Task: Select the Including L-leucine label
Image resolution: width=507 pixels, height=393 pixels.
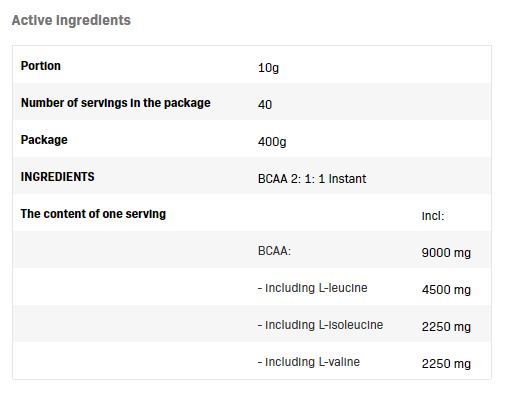Action: tap(313, 288)
